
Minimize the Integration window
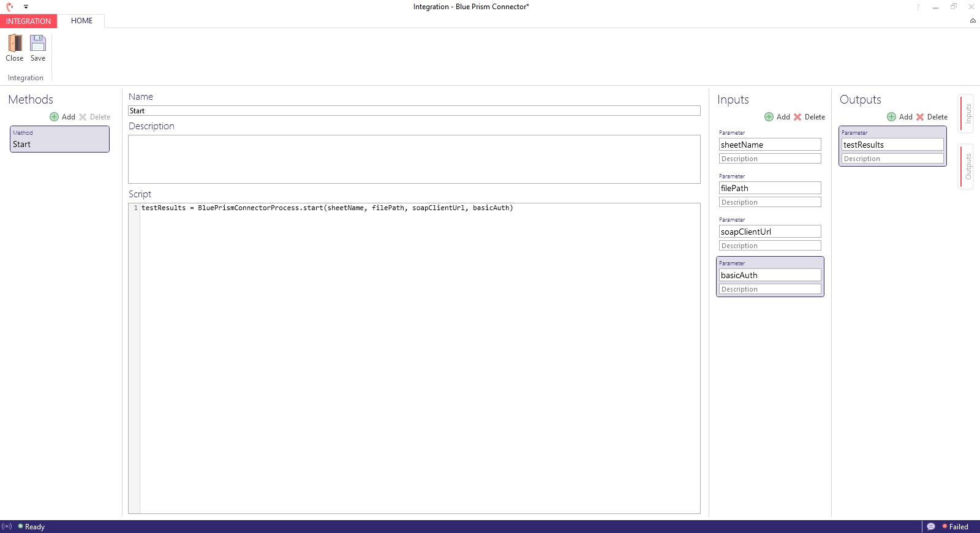pyautogui.click(x=935, y=7)
